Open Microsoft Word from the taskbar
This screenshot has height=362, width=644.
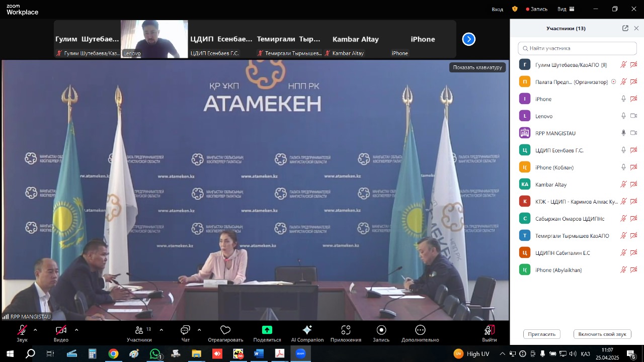(x=259, y=354)
